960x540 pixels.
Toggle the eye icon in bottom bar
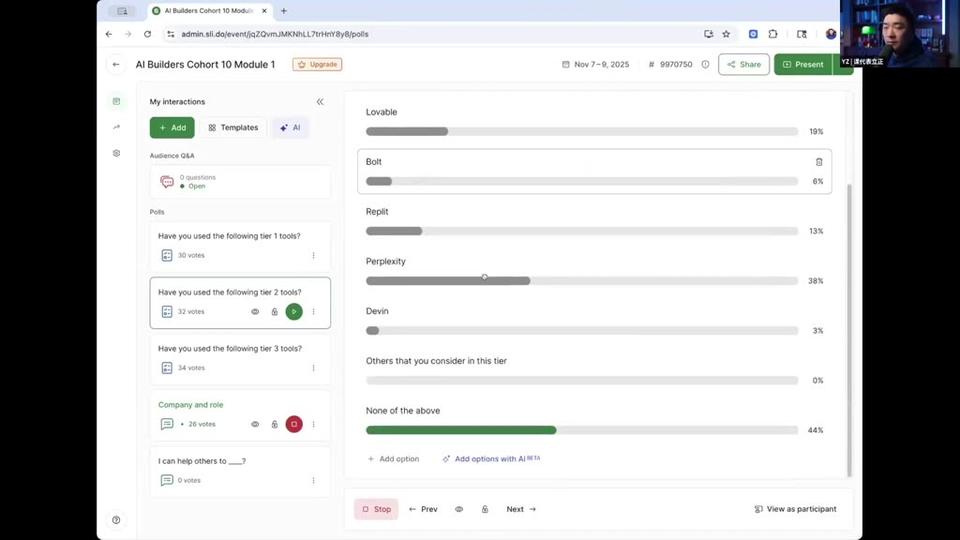(459, 509)
